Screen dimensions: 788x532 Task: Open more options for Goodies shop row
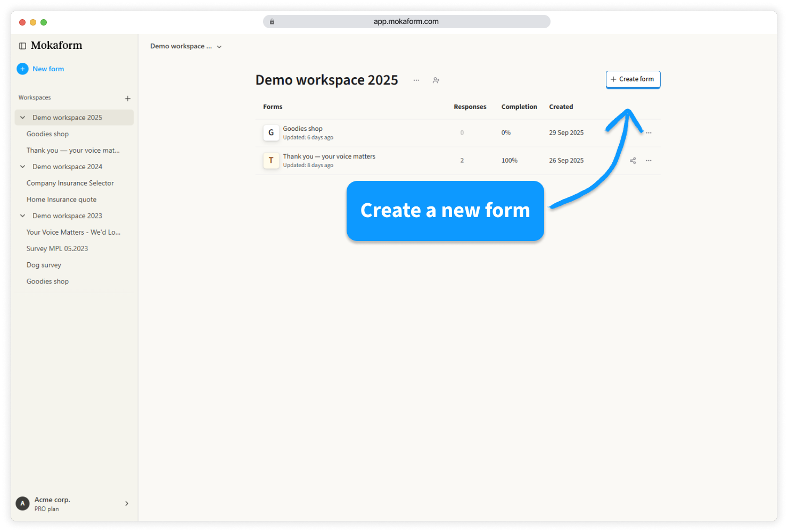coord(649,133)
